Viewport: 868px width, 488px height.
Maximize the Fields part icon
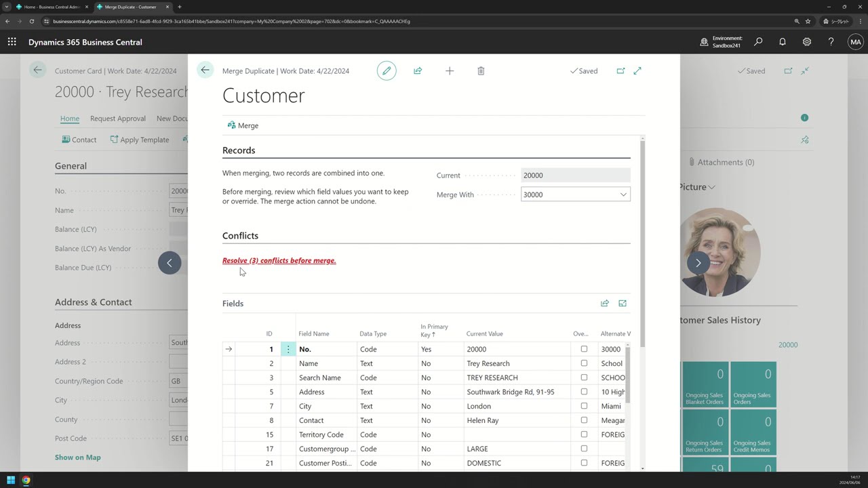coord(623,303)
